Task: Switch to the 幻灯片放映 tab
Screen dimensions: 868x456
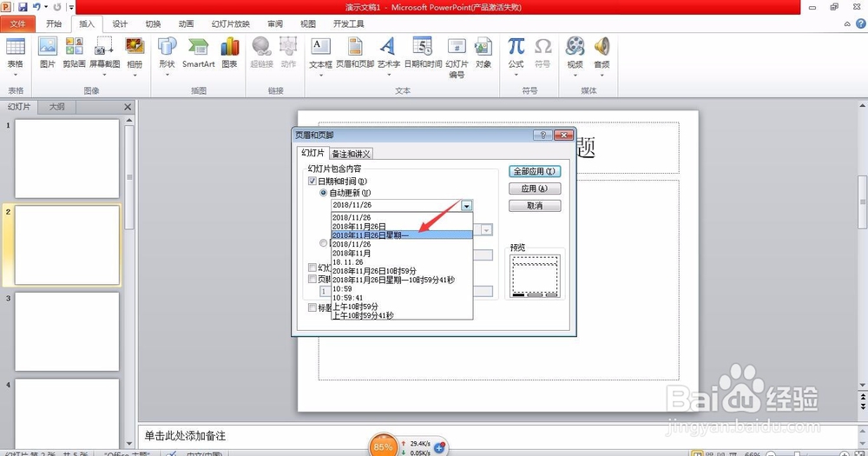Action: [x=230, y=23]
